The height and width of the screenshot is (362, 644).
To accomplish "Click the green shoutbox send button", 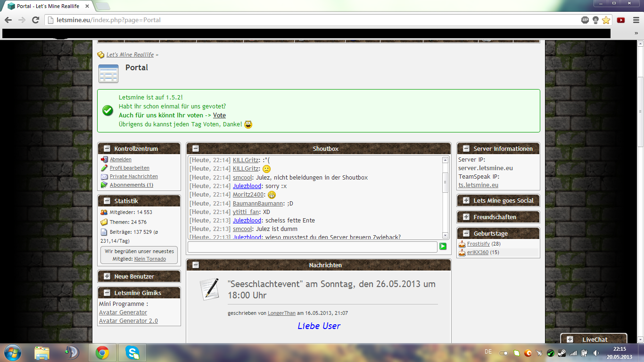I will point(443,247).
